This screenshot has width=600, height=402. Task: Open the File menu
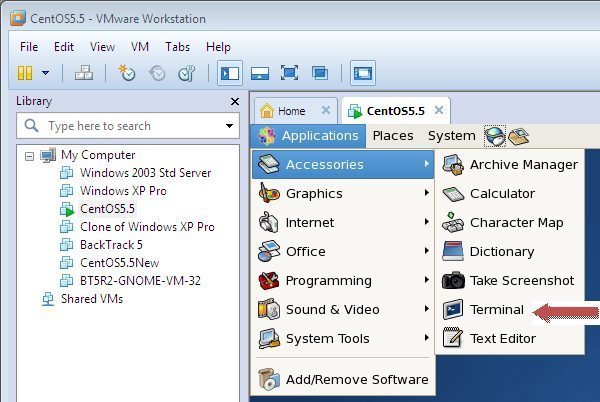point(29,47)
